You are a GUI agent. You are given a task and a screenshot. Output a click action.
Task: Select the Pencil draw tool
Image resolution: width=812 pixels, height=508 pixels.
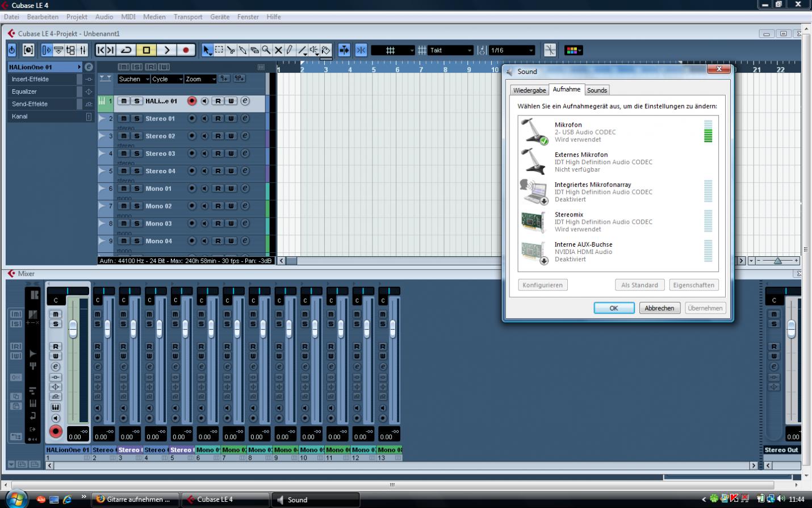[290, 50]
